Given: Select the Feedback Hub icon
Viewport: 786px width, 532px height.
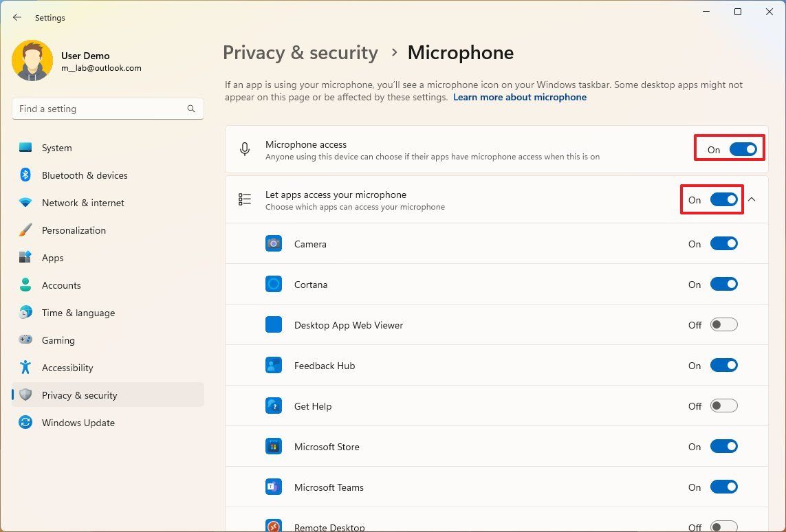Looking at the screenshot, I should pos(274,365).
